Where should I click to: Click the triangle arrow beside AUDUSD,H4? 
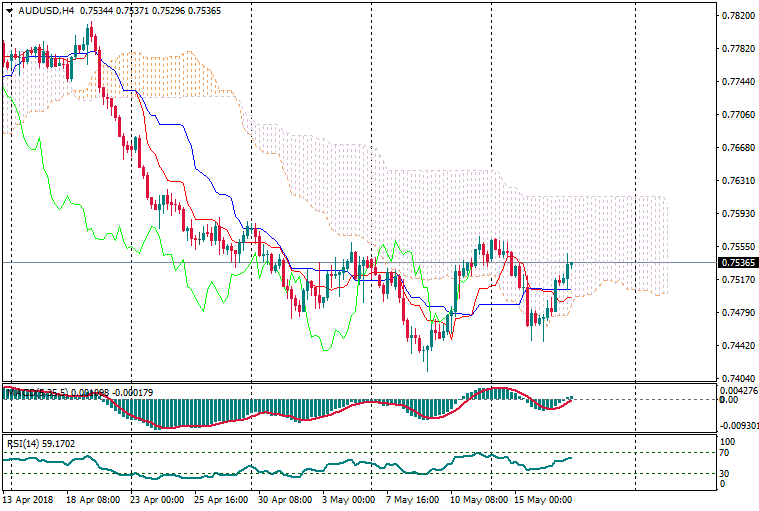[9, 11]
